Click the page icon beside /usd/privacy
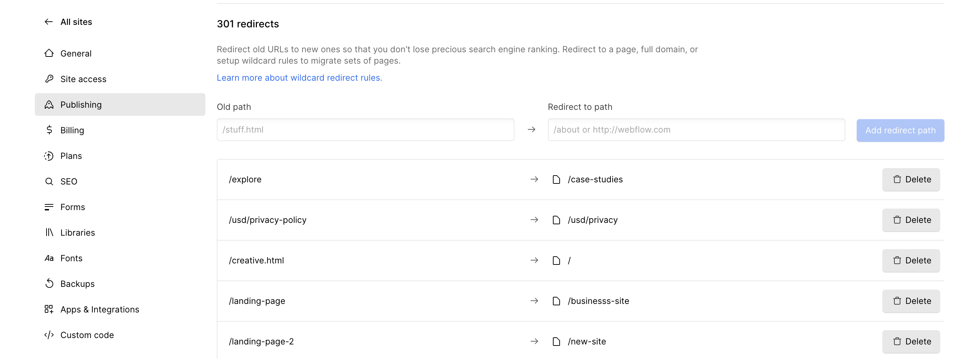980x359 pixels. 556,220
